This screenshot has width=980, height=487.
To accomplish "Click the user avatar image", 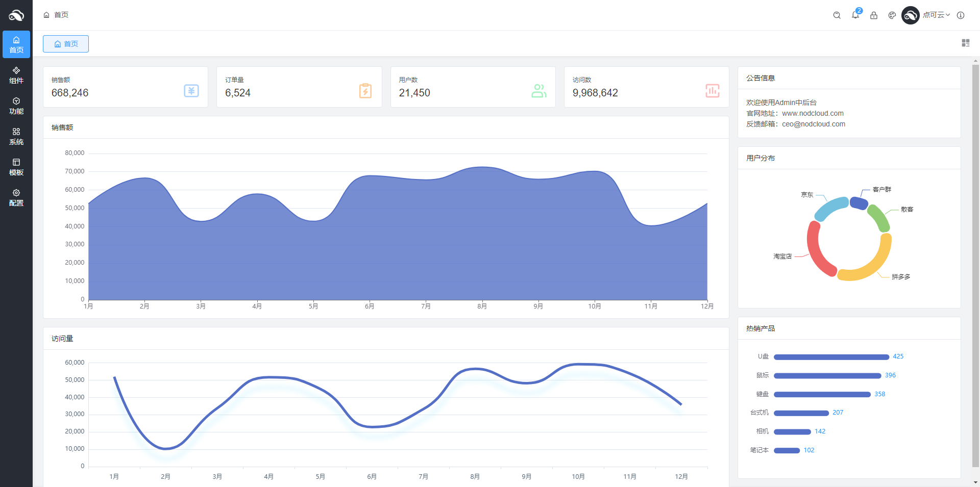I will 911,15.
